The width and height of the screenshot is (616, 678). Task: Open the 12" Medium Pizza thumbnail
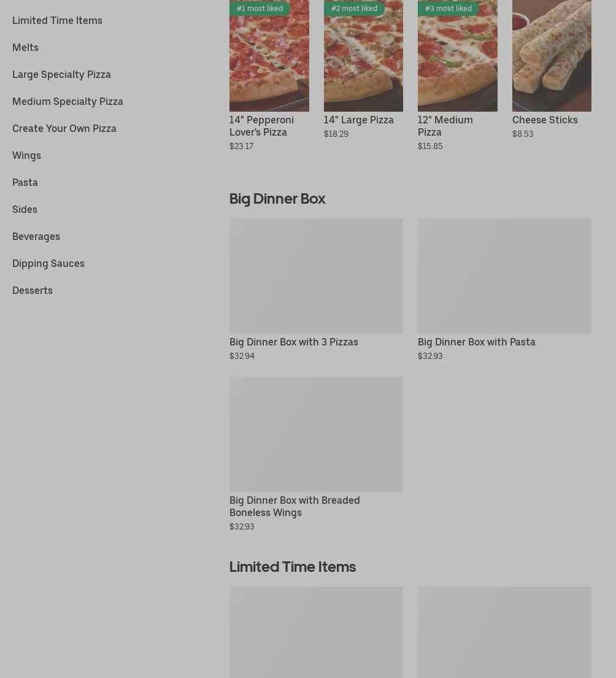pyautogui.click(x=458, y=56)
